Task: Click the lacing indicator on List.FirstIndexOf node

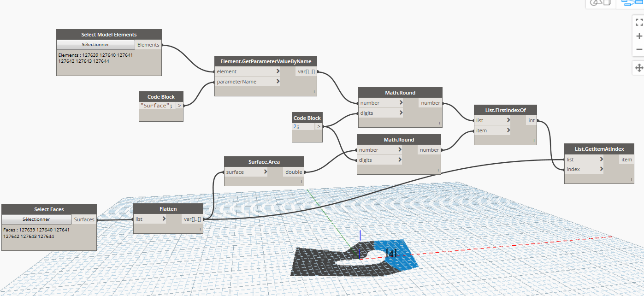Action: (534, 141)
